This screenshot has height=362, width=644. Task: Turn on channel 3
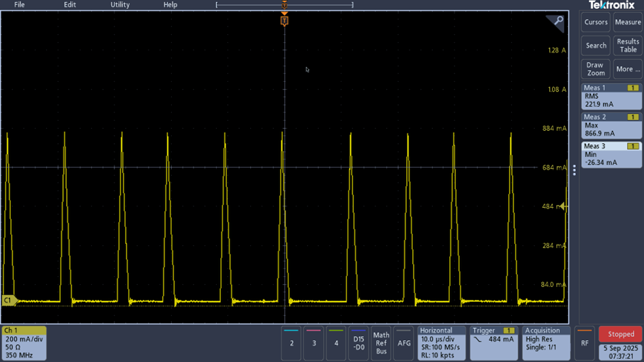coord(313,343)
